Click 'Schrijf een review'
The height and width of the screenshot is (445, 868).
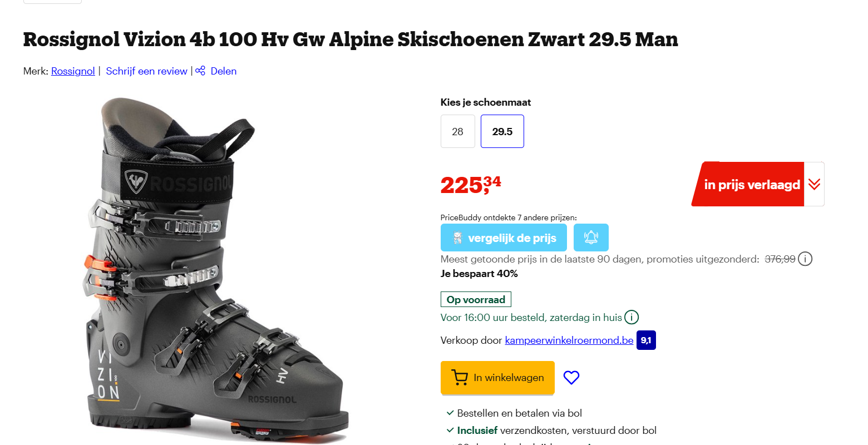point(146,71)
